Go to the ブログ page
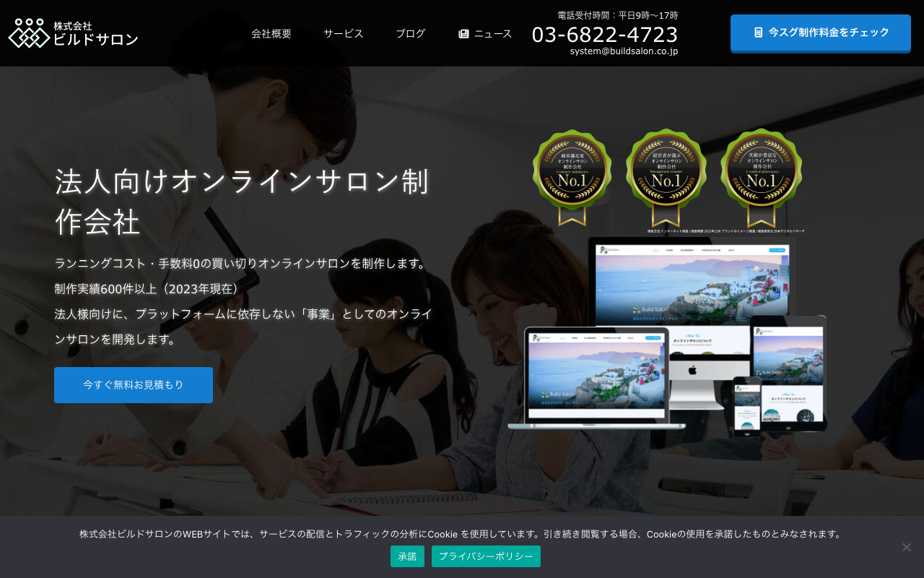Screen dimensions: 924x578 (x=411, y=33)
